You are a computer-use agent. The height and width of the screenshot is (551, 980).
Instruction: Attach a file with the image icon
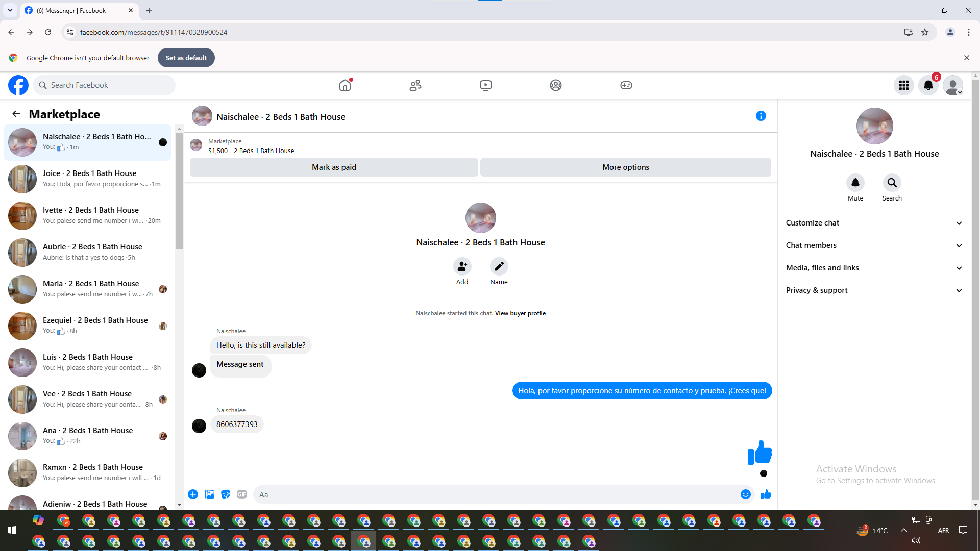coord(209,494)
